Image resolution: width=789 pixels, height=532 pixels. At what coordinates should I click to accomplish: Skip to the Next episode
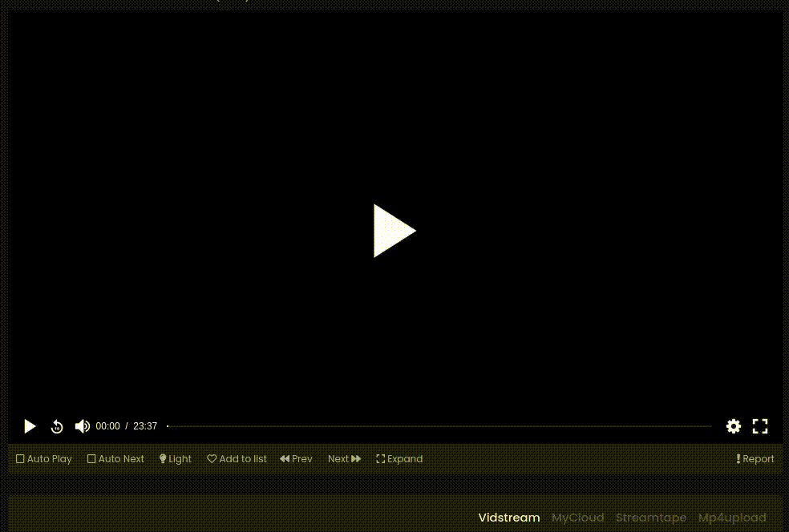pos(344,459)
